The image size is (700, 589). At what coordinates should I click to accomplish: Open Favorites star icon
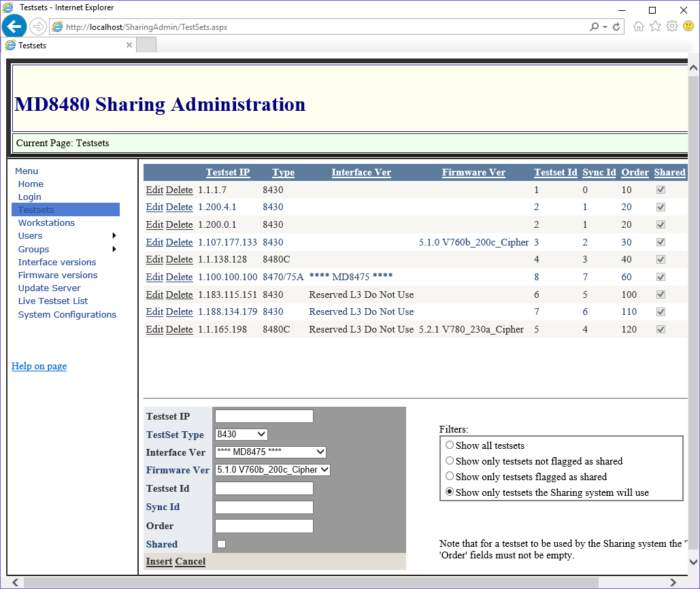click(655, 27)
